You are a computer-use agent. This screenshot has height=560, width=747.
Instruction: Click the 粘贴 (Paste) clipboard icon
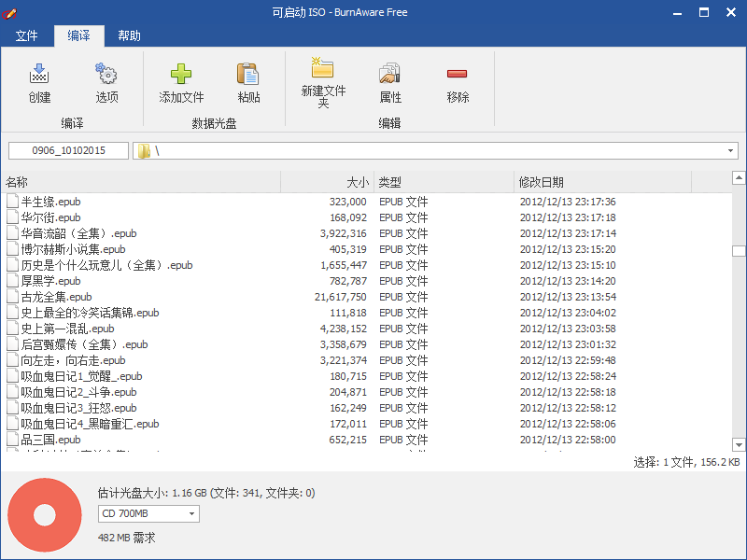[x=248, y=75]
